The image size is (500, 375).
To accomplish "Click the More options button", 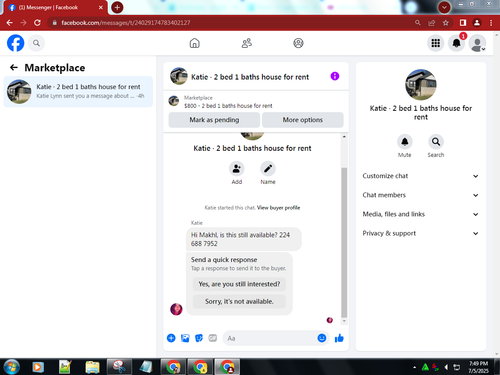I will [x=303, y=120].
